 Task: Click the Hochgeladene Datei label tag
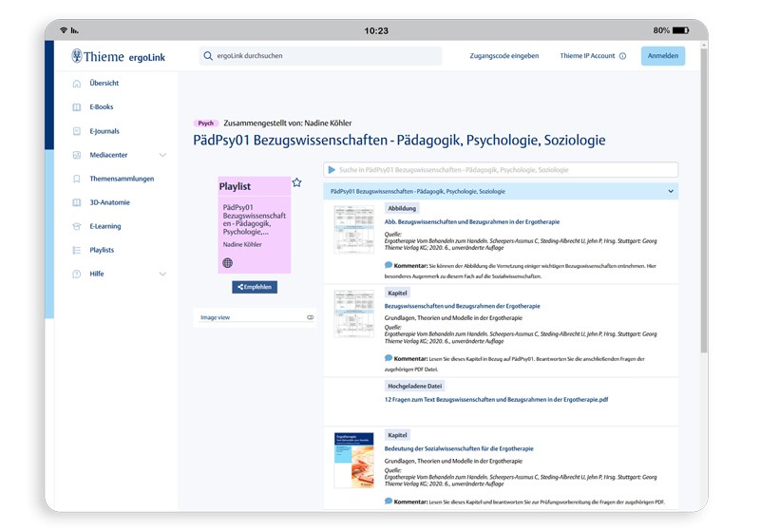coord(415,386)
